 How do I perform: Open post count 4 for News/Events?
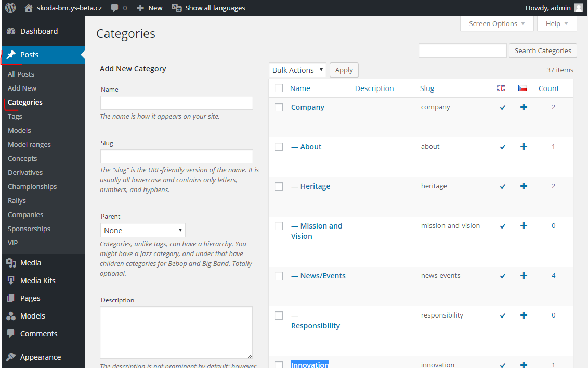(x=554, y=276)
